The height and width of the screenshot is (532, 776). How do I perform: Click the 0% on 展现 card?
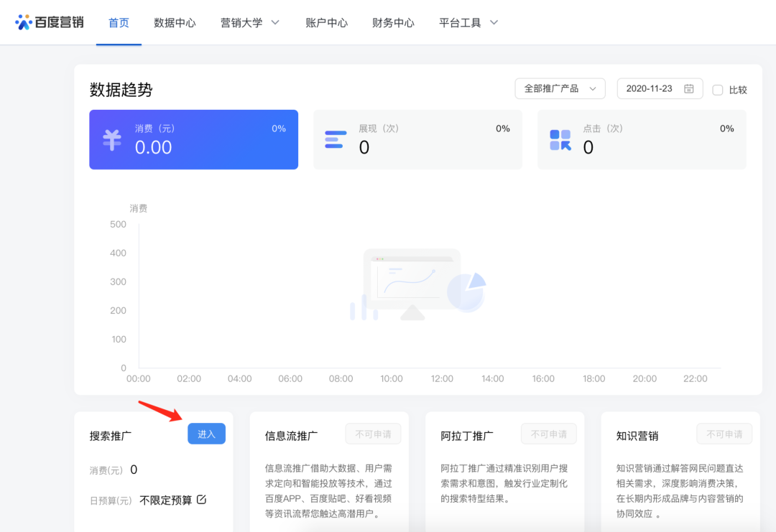point(503,129)
